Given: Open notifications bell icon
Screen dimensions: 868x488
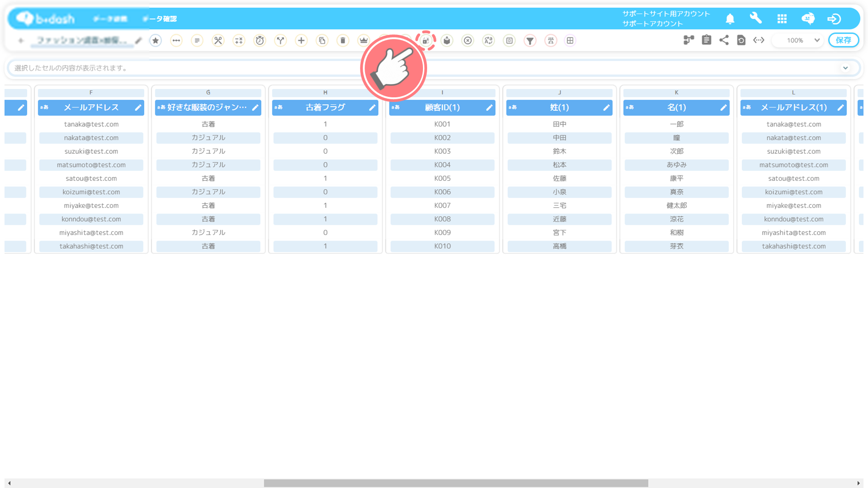Looking at the screenshot, I should point(730,19).
